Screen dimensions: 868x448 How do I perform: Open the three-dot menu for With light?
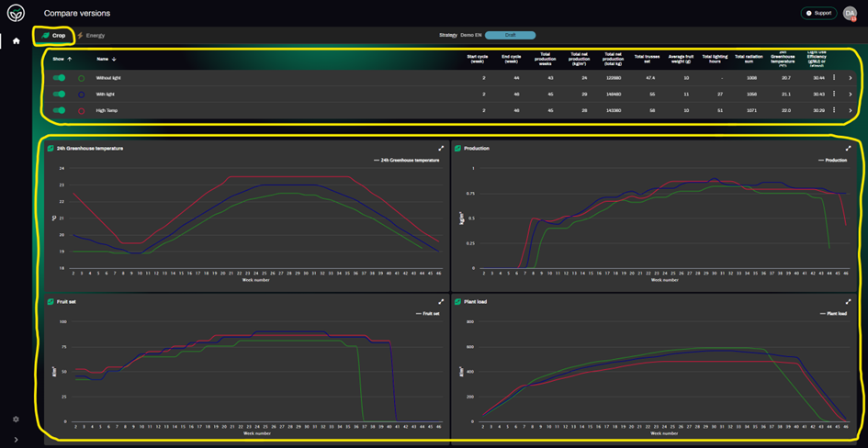(x=834, y=94)
